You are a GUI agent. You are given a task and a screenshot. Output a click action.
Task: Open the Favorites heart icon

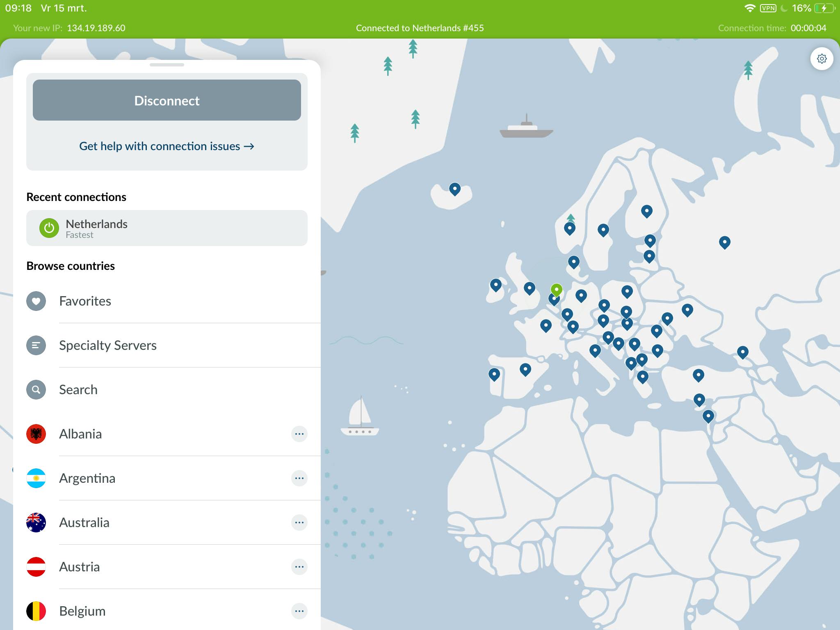point(36,301)
